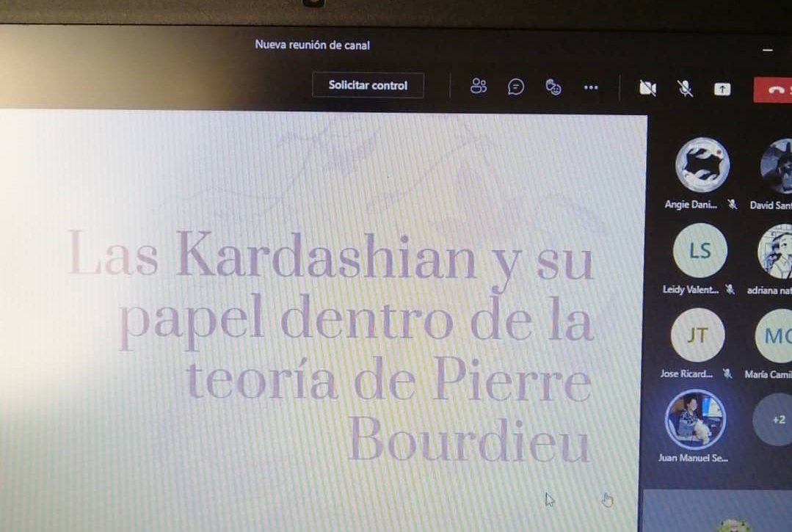Image resolution: width=792 pixels, height=532 pixels.
Task: Select David Sant participant avatar
Action: (x=777, y=166)
